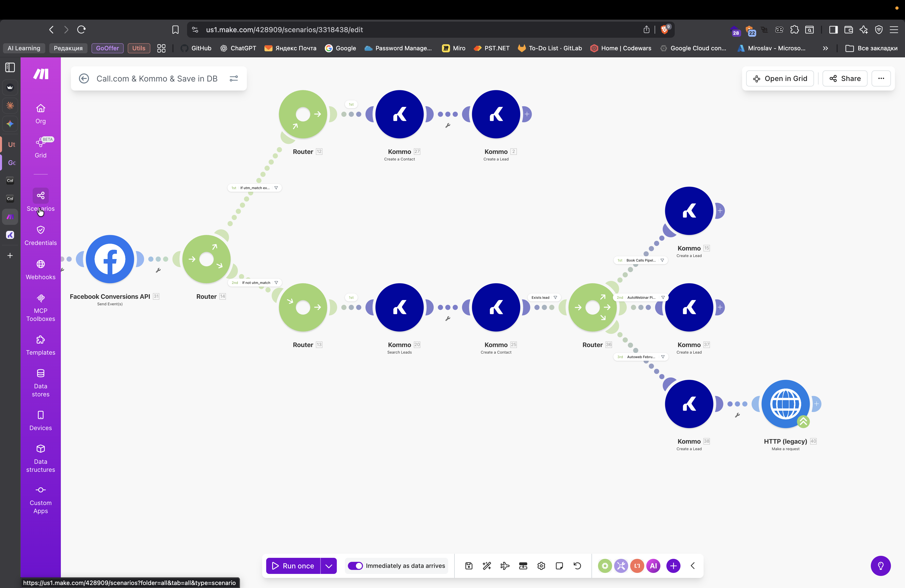The height and width of the screenshot is (588, 905).
Task: Click the Save scenario icon
Action: 469,566
